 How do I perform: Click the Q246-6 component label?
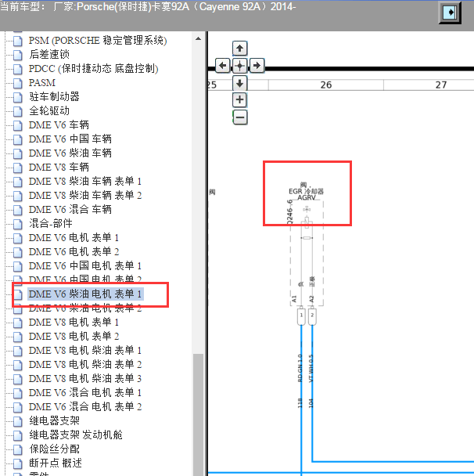coord(290,212)
